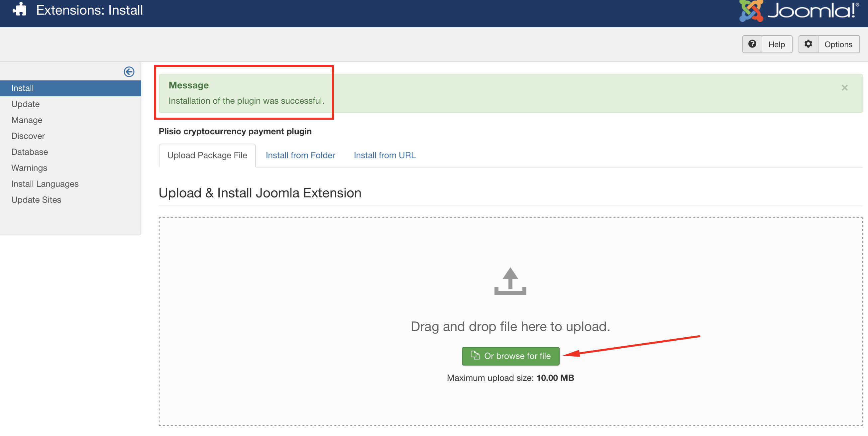Click Upload & Install Joomla Extension heading

(x=260, y=193)
